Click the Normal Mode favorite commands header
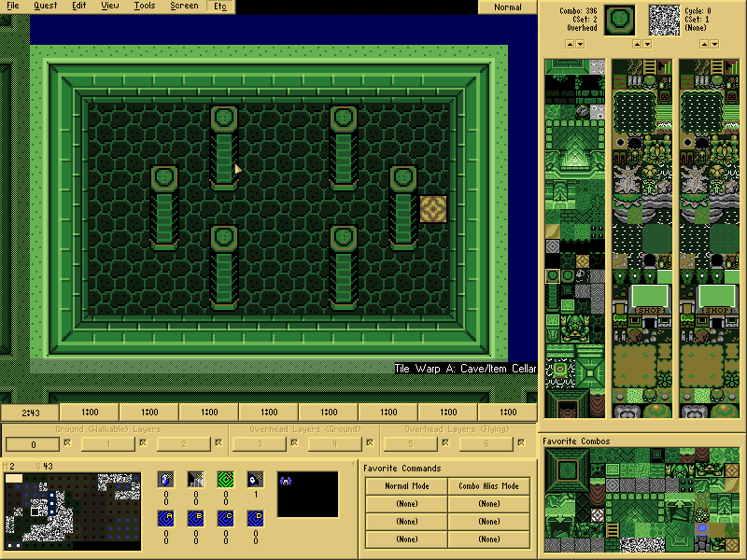Viewport: 747px width, 560px height. [407, 486]
